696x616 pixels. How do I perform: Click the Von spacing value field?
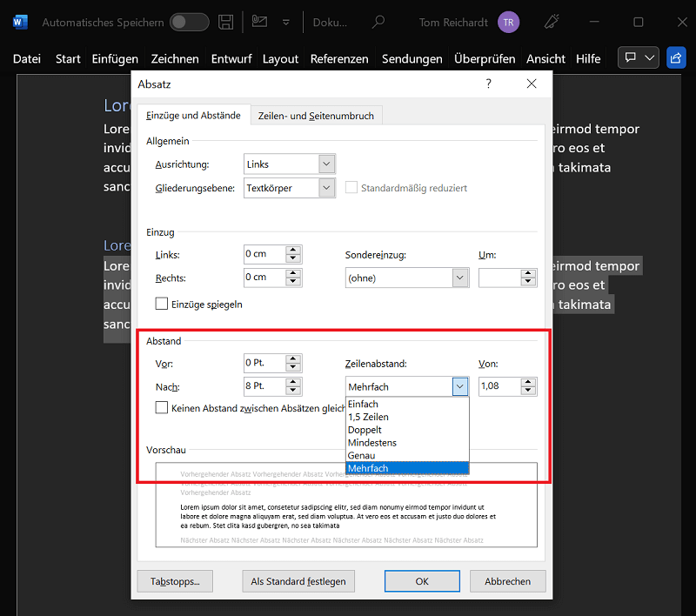click(499, 386)
